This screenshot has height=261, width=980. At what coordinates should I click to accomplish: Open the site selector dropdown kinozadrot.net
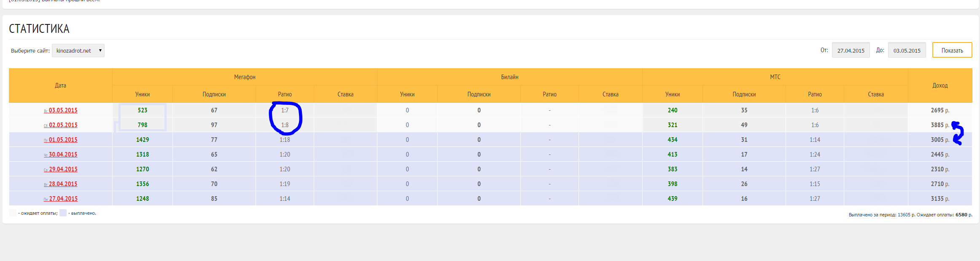tap(78, 51)
